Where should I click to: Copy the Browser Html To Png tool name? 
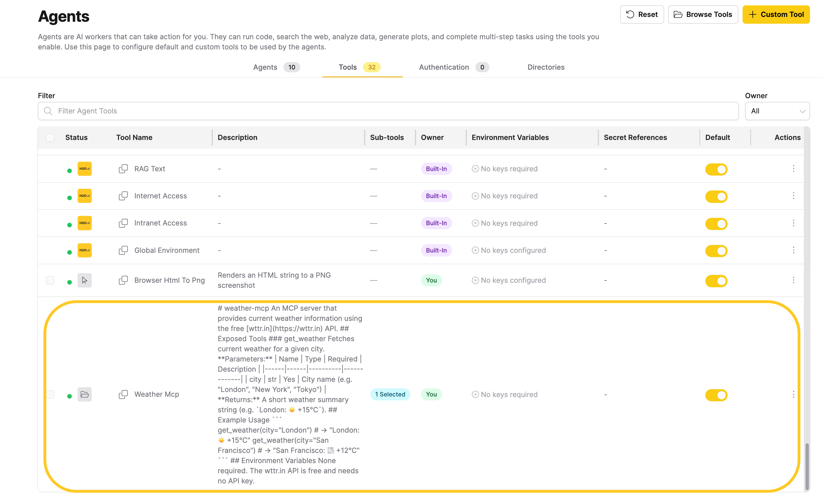(123, 280)
